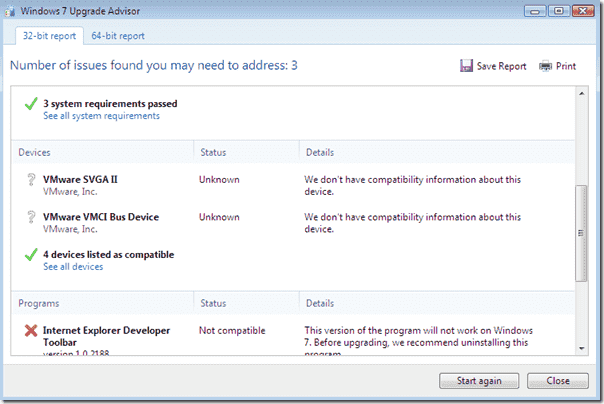Click the Details header in Devices section
Screen dimensions: 604x404
[320, 152]
